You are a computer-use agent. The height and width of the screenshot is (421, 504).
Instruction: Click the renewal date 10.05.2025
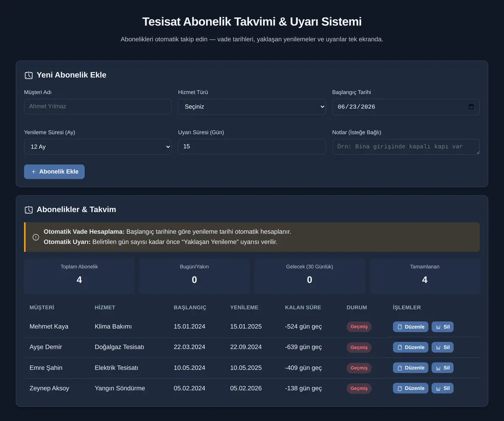[x=246, y=368]
